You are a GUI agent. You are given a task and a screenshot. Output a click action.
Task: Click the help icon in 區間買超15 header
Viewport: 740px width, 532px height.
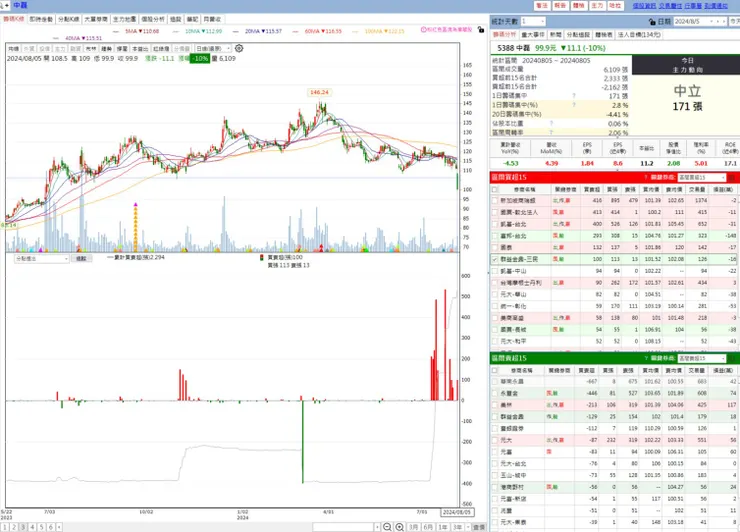(x=646, y=177)
